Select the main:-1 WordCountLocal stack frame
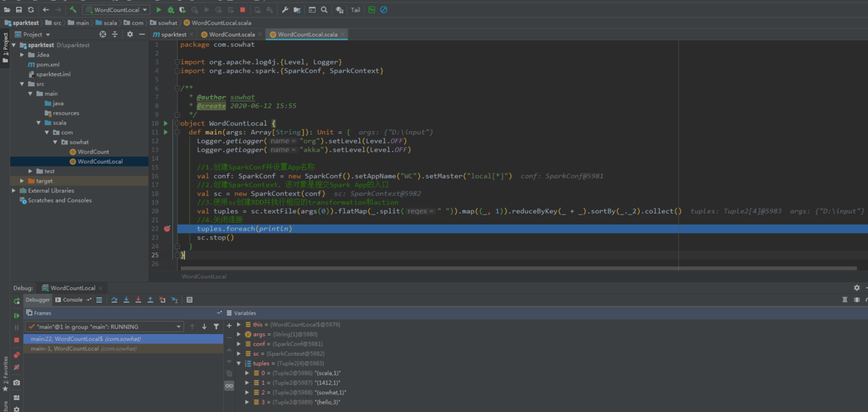868x412 pixels. point(83,348)
